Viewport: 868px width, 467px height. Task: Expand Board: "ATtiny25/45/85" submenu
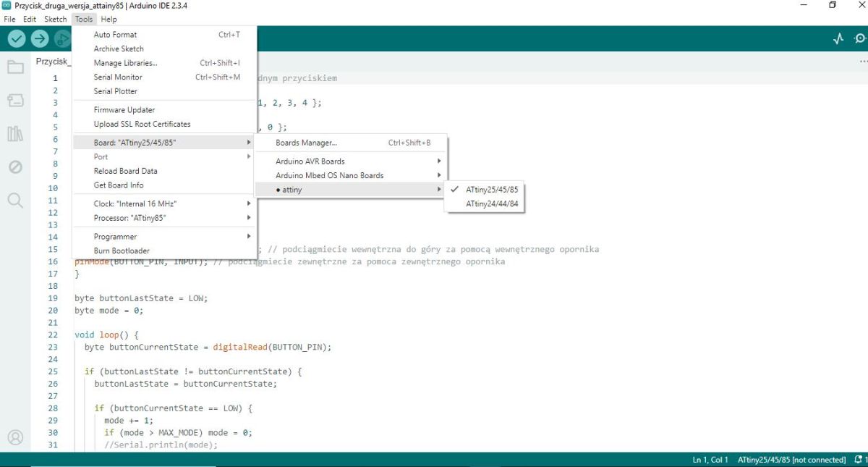(x=164, y=143)
